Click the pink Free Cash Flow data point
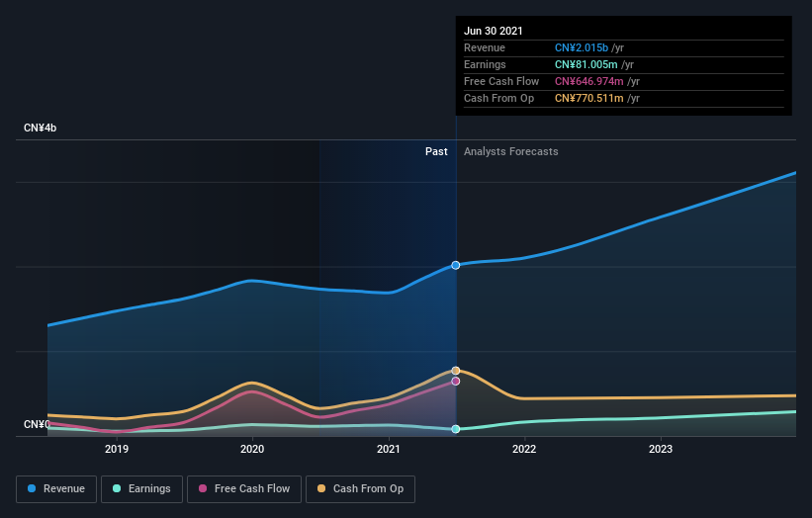This screenshot has height=518, width=812. point(456,381)
